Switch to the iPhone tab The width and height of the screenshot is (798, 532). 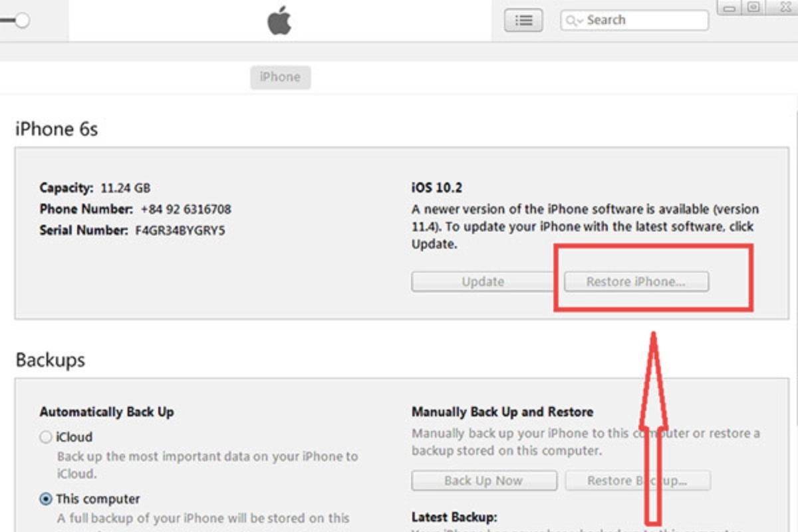pos(280,77)
